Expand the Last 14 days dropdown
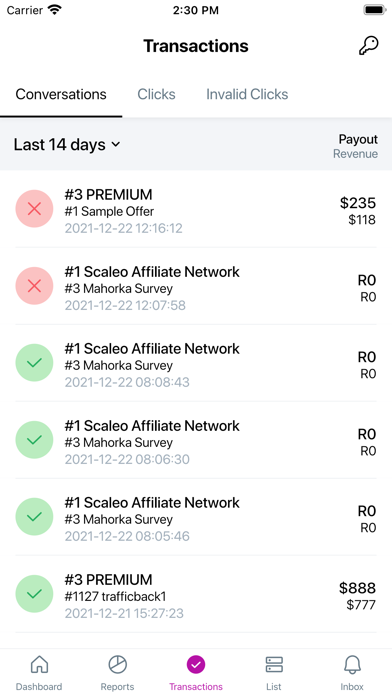The image size is (392, 696). [67, 145]
